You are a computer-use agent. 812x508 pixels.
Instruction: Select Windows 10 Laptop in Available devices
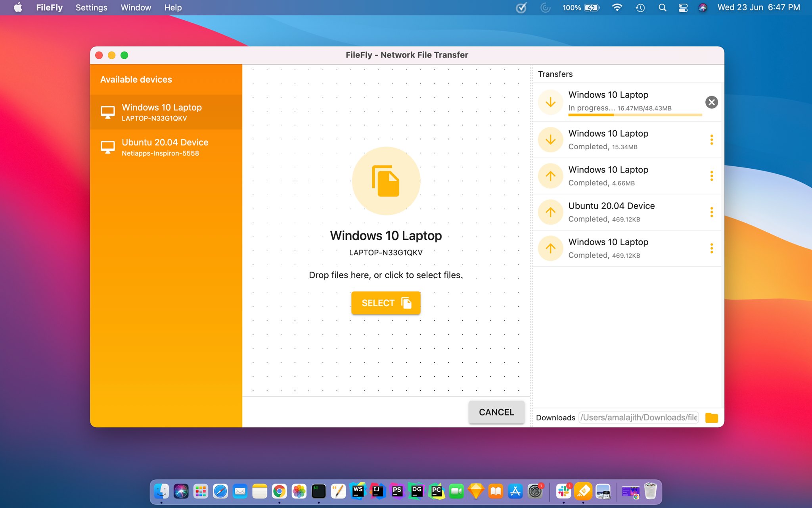pyautogui.click(x=166, y=112)
